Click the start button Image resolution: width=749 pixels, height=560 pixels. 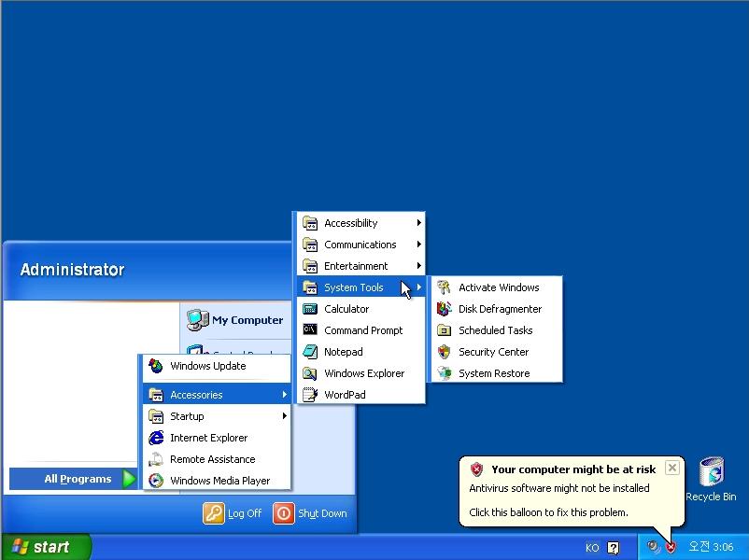coord(46,547)
